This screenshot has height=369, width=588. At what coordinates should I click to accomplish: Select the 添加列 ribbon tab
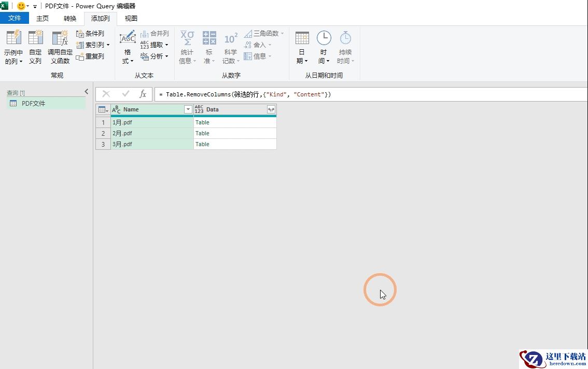coord(101,18)
